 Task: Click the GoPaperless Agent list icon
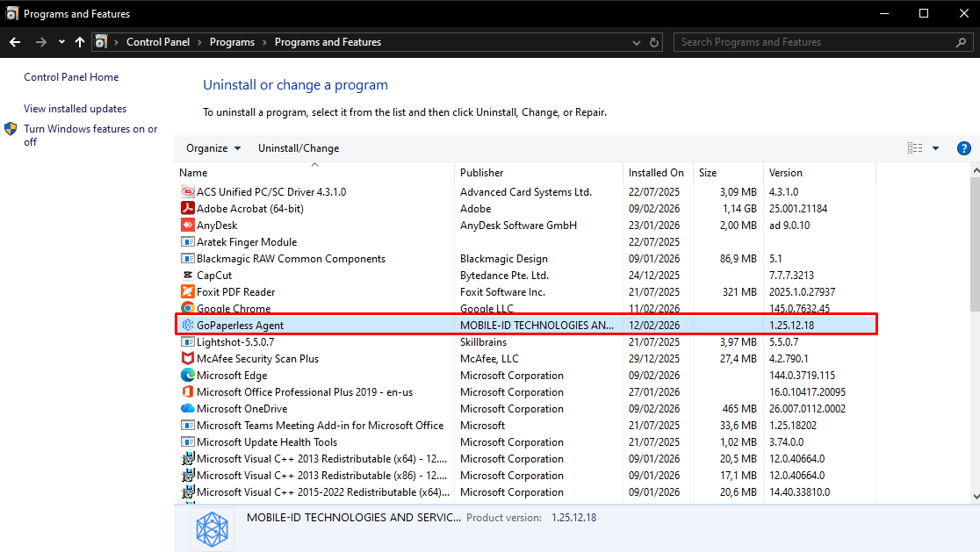[188, 325]
